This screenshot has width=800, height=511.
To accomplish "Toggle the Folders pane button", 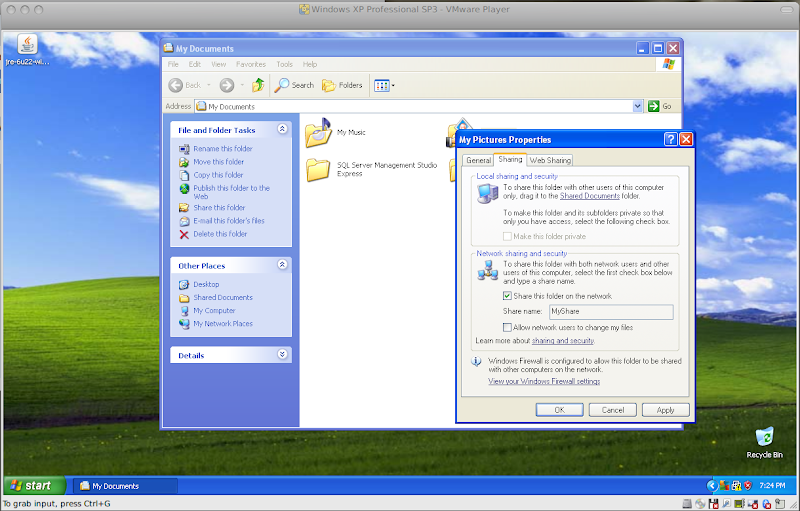I will 342,85.
